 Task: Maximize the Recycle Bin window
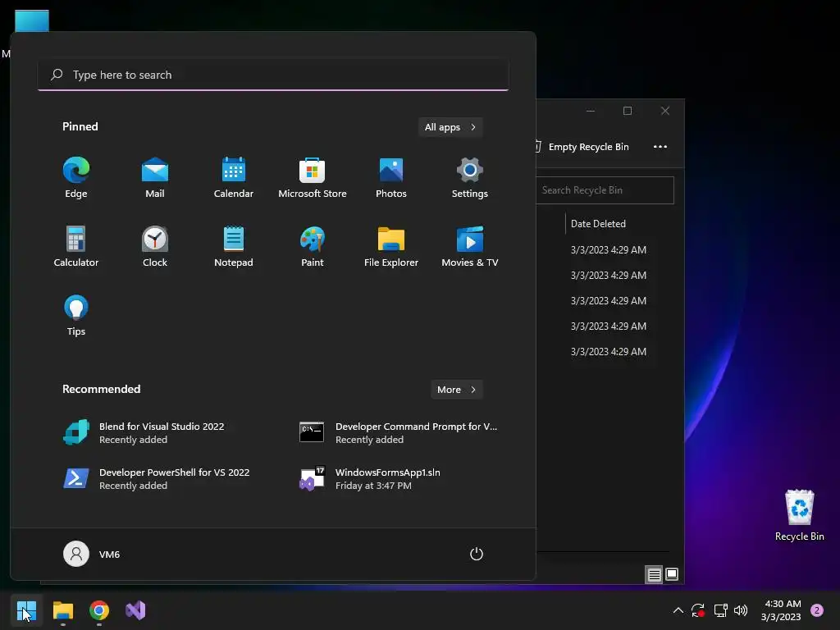coord(628,111)
